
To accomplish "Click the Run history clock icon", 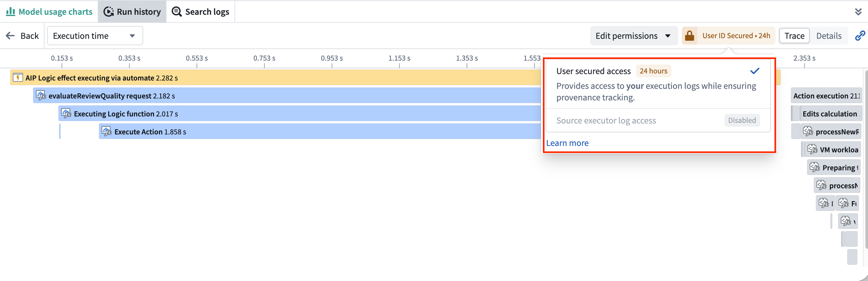I will (109, 12).
